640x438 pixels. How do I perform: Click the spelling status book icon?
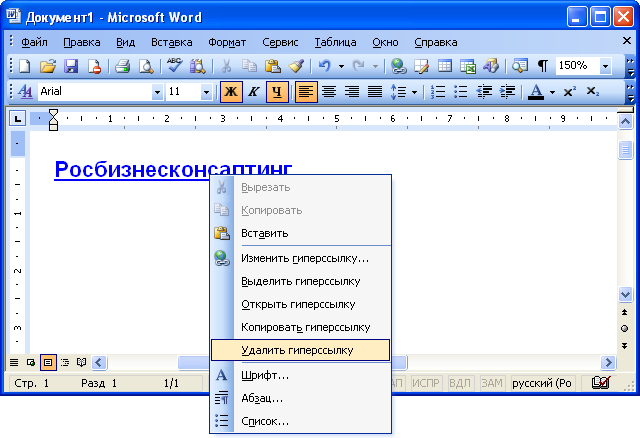(x=601, y=382)
